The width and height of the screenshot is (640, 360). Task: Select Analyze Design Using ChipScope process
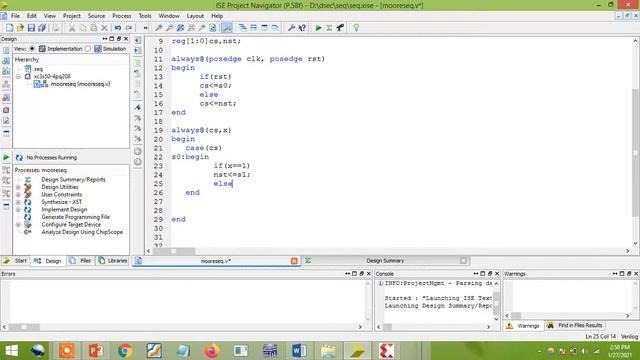click(x=82, y=232)
